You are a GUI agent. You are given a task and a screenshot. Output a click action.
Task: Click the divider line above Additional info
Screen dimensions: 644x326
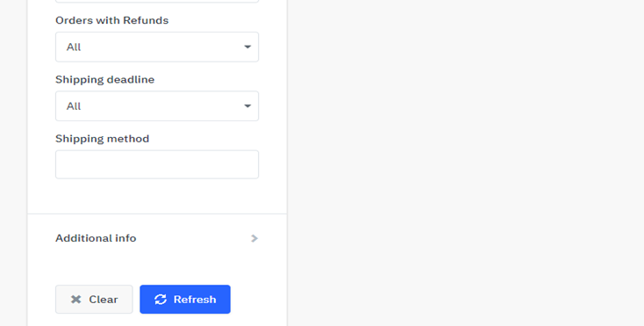point(157,214)
